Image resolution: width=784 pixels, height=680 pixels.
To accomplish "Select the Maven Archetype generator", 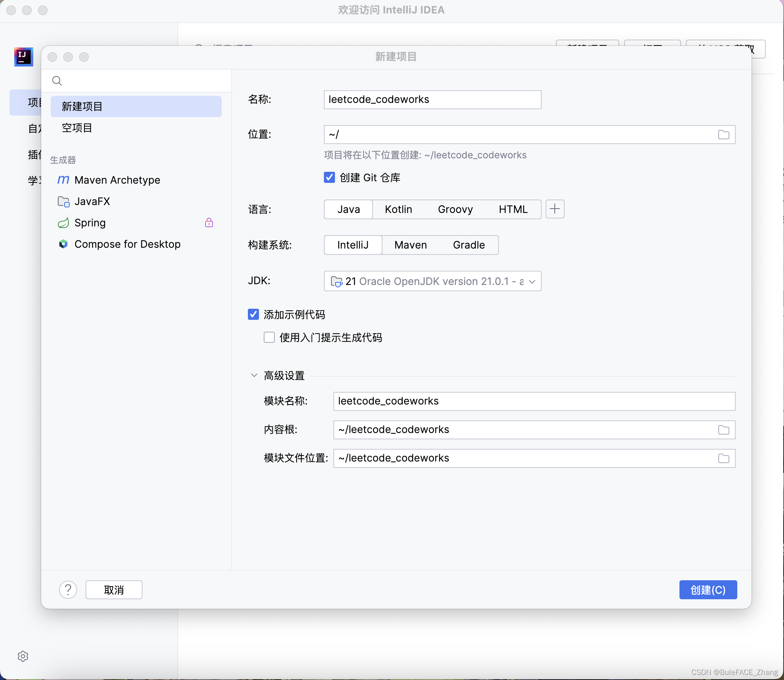I will click(x=136, y=180).
